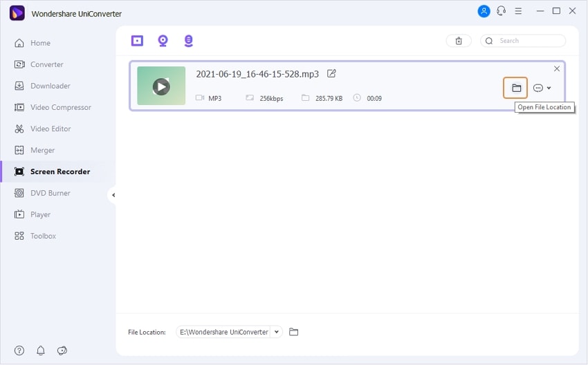Expand the more options dropdown arrow
The height and width of the screenshot is (365, 588).
click(x=549, y=88)
